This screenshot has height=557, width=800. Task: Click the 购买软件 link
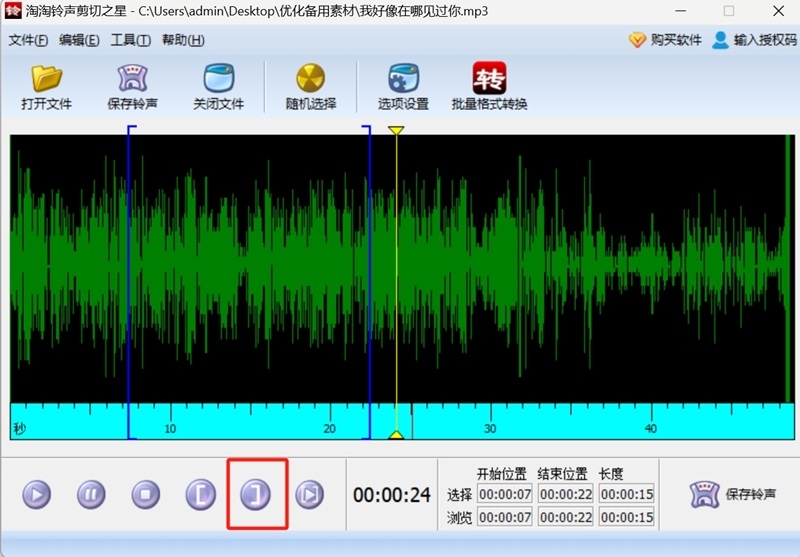(665, 40)
